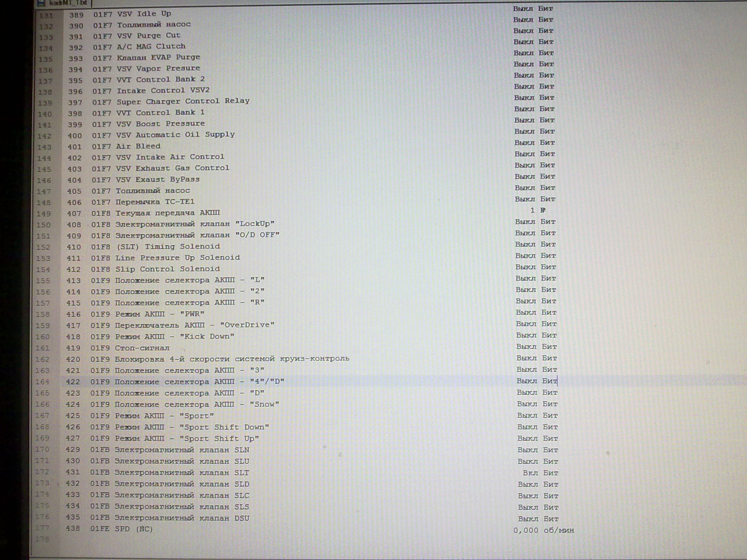This screenshot has width=747, height=560.
Task: Switch to the kadrM1_1.txt document tab
Action: [x=68, y=3]
